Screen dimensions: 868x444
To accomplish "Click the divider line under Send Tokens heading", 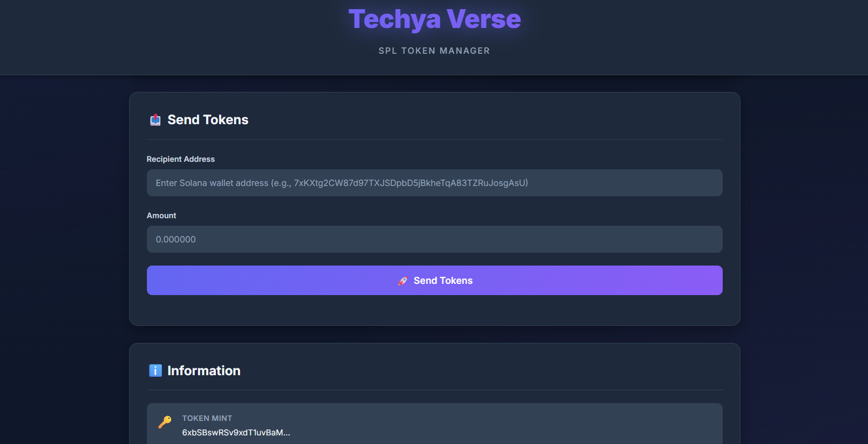I will tap(434, 140).
